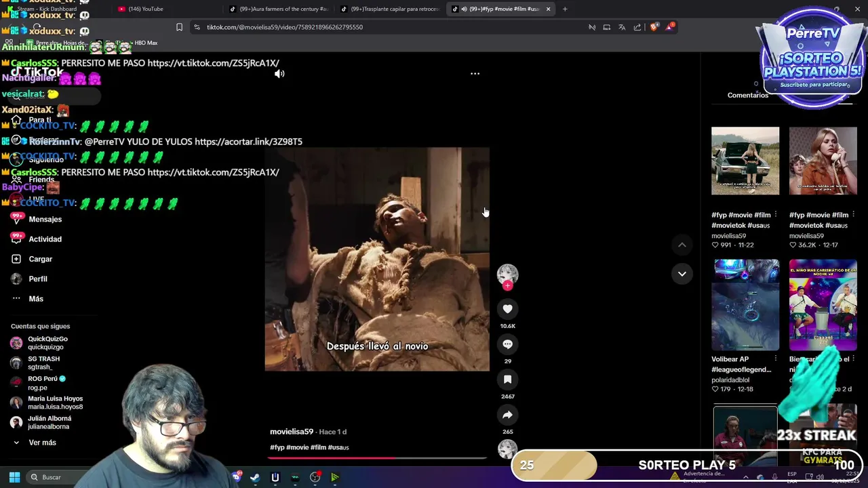Open the El niño más carismático thumbnail

823,304
